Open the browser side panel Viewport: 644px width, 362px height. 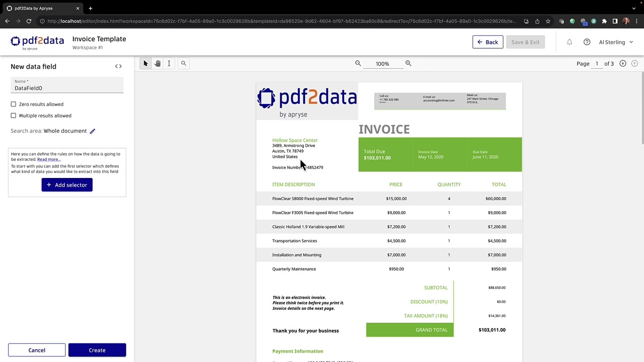pos(615,21)
